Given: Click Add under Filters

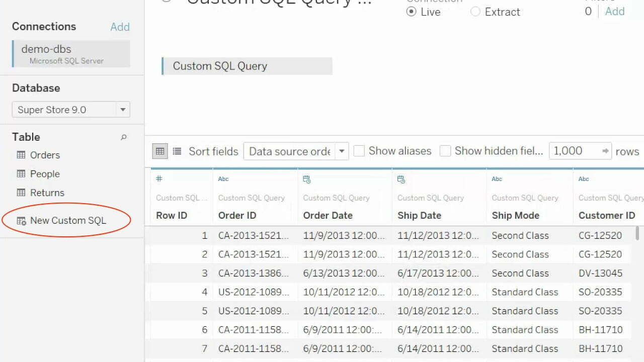Looking at the screenshot, I should (614, 11).
